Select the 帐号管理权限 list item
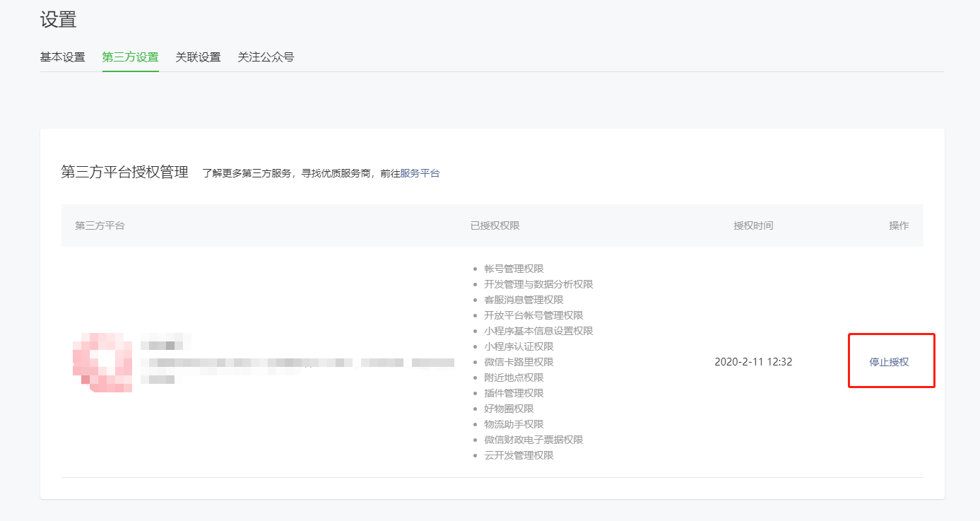The width and height of the screenshot is (980, 521). pos(514,269)
